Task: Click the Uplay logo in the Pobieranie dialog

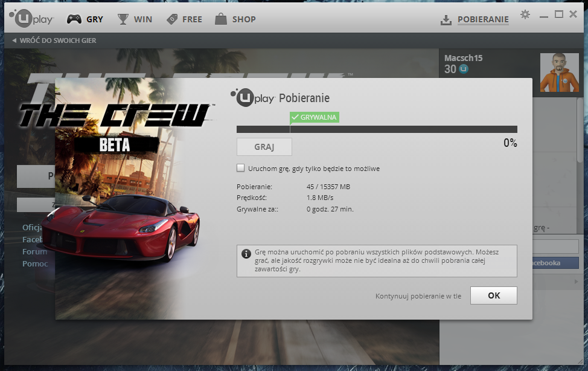Action: coord(253,98)
